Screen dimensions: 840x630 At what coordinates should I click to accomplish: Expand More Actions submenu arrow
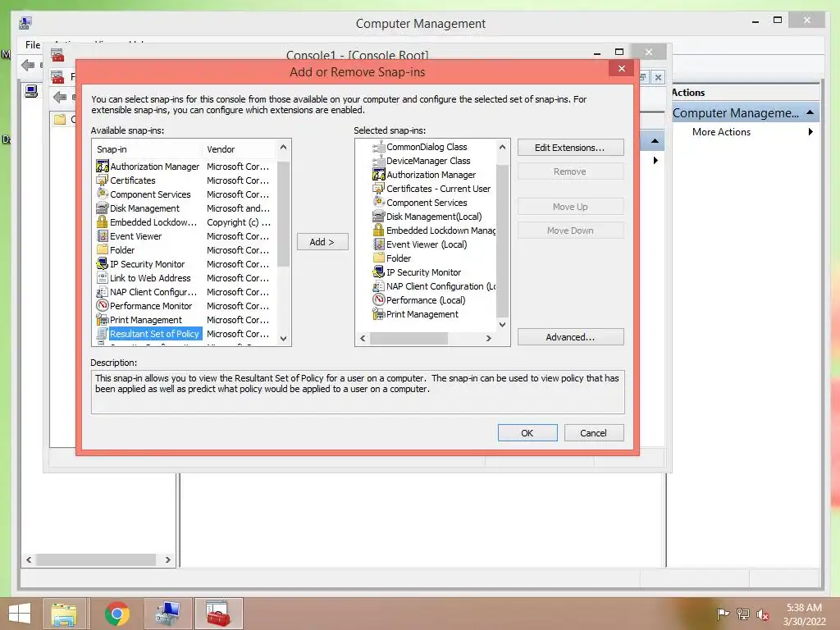click(810, 132)
